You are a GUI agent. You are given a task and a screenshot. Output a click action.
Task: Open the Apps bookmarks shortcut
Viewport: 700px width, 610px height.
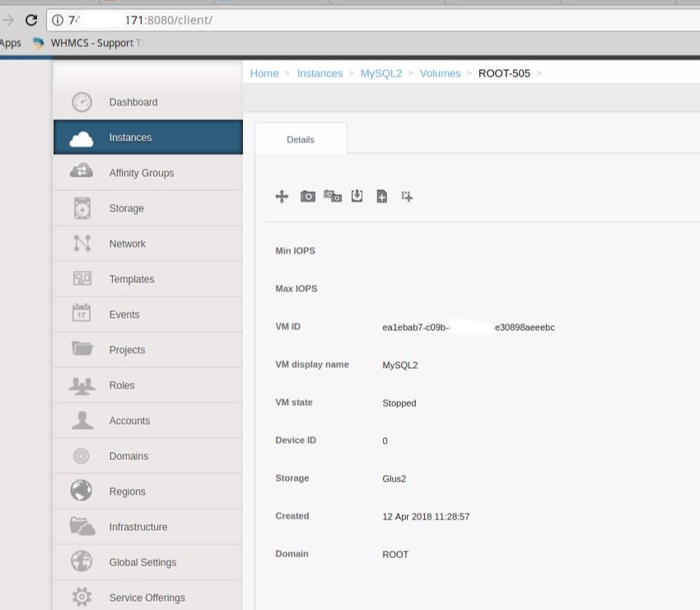tap(10, 43)
